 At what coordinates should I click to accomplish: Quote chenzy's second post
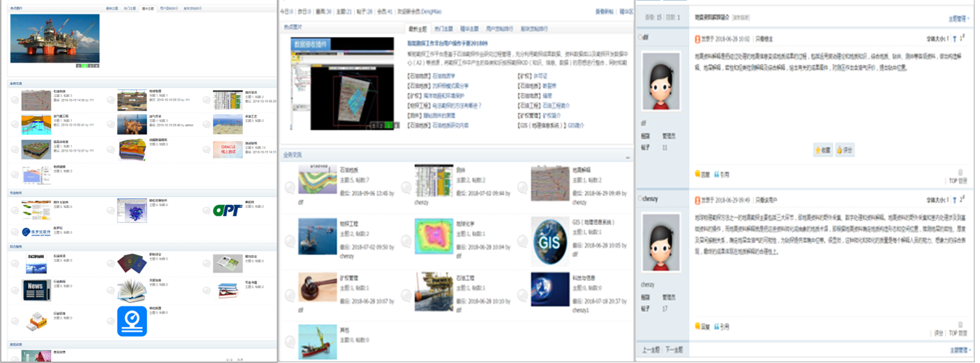722,327
